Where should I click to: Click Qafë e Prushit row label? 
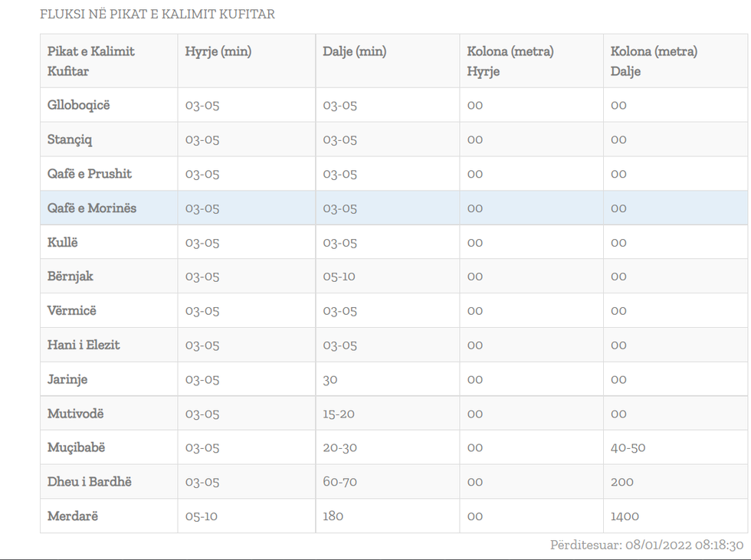90,174
